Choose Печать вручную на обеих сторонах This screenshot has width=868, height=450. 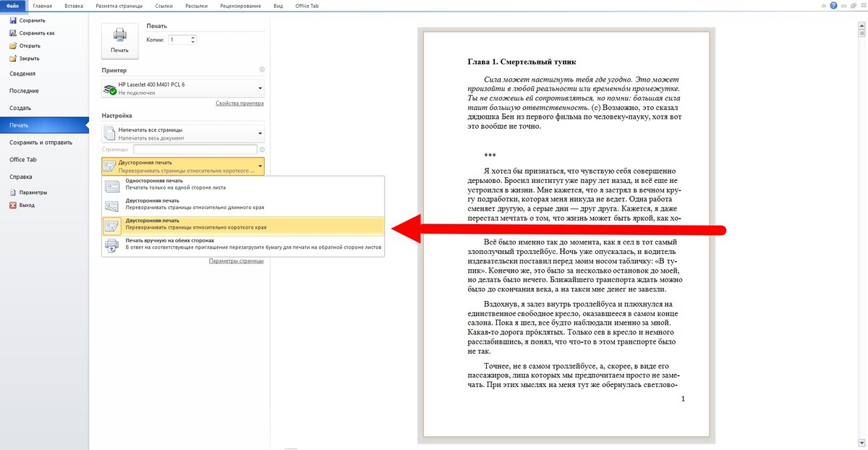[242, 245]
